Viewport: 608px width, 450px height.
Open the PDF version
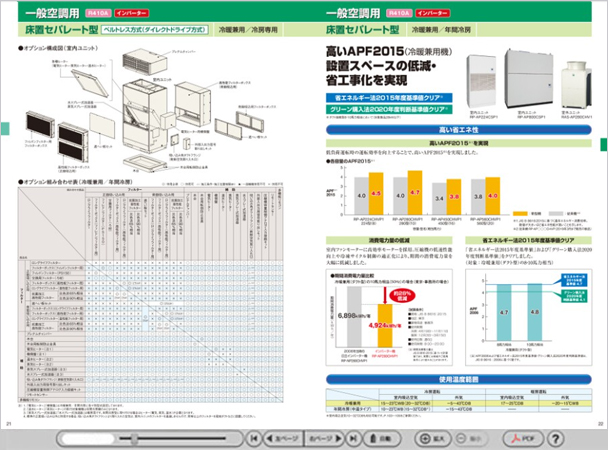pos(523,438)
